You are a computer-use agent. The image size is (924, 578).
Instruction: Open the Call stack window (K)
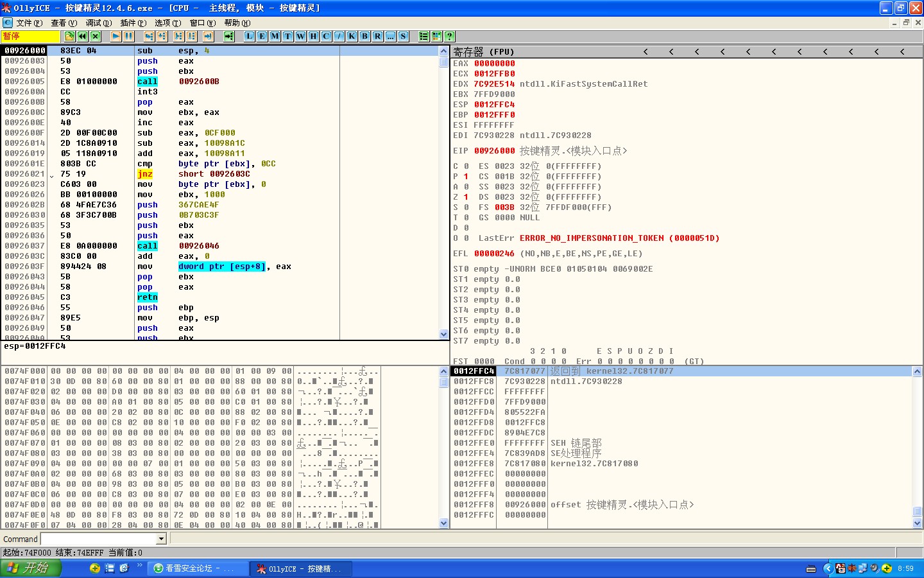point(352,37)
